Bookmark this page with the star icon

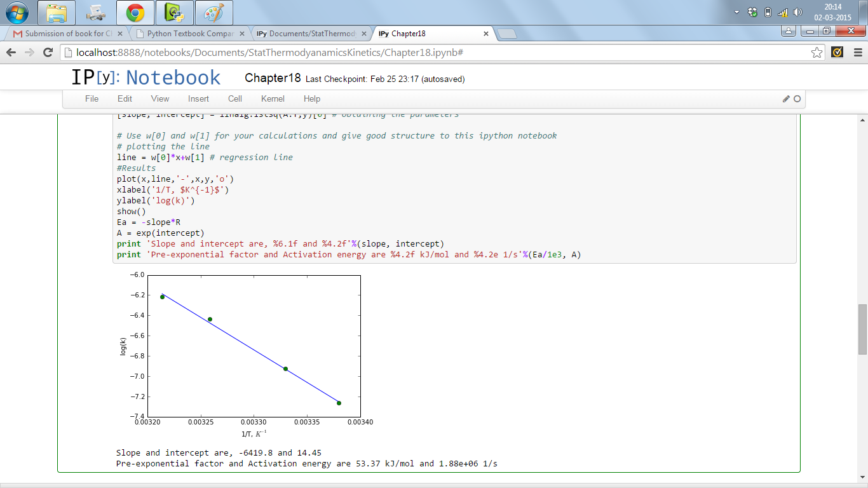(x=817, y=53)
